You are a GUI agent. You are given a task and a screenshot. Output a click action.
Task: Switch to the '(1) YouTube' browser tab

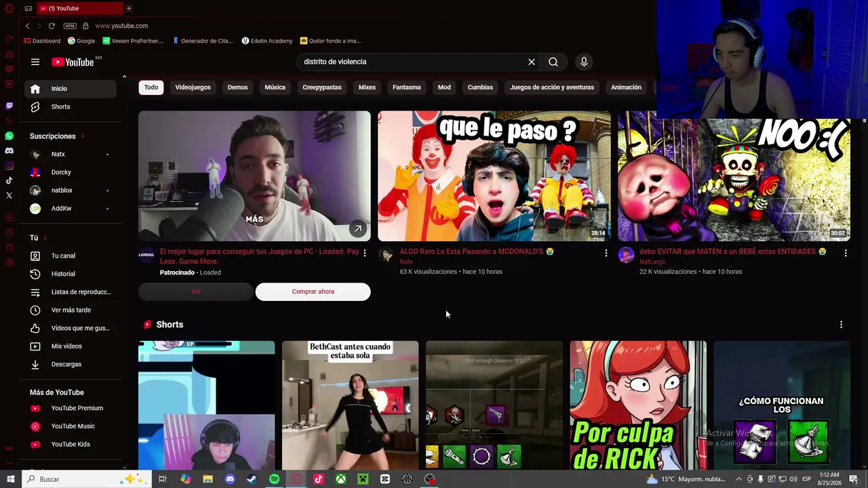(80, 8)
